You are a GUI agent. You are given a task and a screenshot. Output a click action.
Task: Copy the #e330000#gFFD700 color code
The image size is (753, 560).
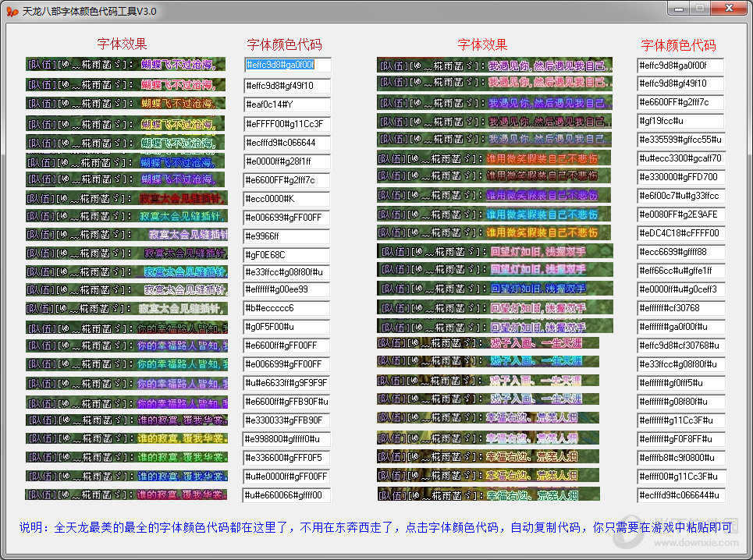679,177
